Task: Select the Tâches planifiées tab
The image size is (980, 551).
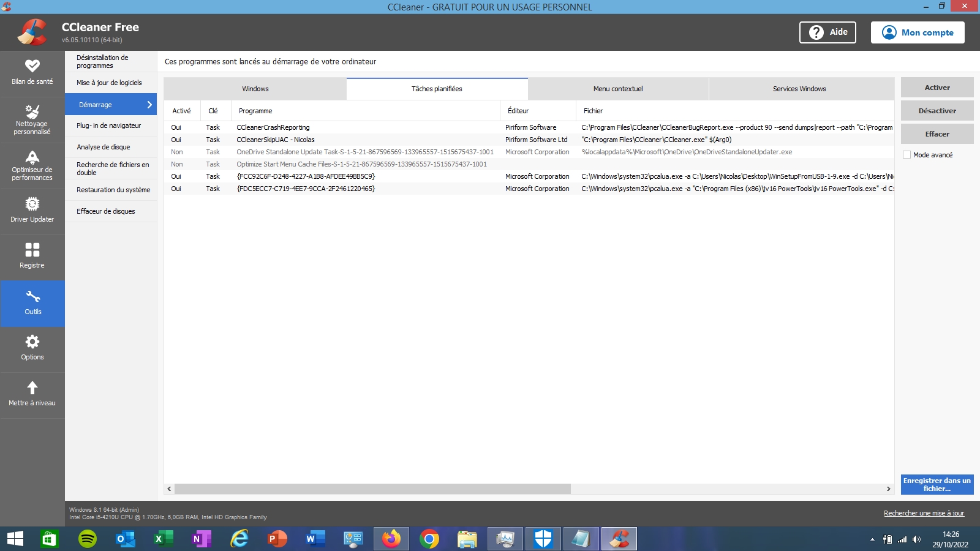Action: coord(437,89)
